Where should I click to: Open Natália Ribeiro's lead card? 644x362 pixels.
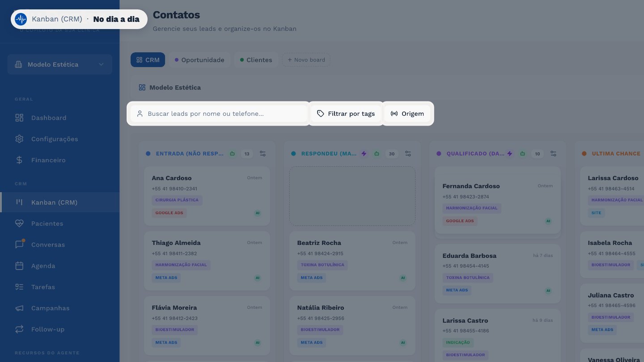tap(352, 326)
